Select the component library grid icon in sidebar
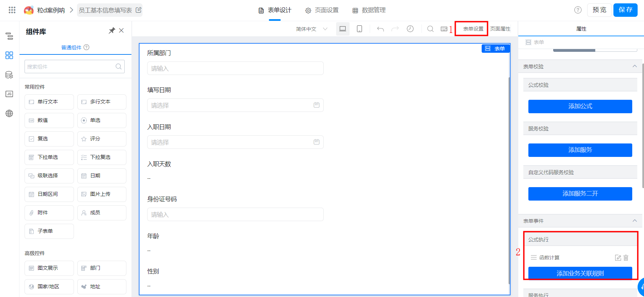 coord(9,55)
